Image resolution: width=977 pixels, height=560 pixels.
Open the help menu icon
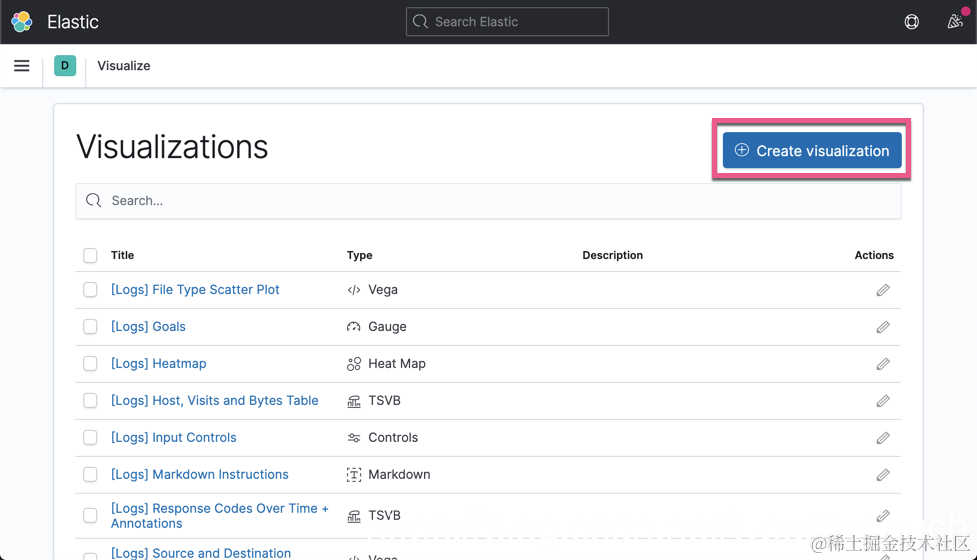[912, 22]
